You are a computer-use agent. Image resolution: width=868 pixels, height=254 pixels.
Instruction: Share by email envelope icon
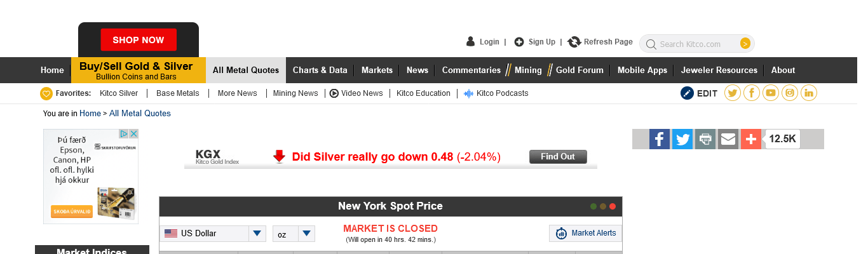(x=728, y=139)
